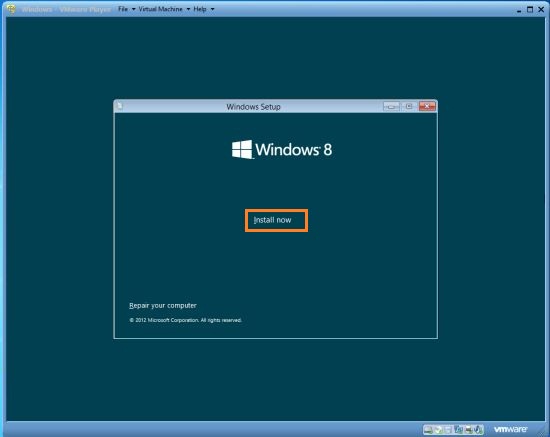Close the Windows Setup dialog
The height and width of the screenshot is (437, 550).
[427, 106]
